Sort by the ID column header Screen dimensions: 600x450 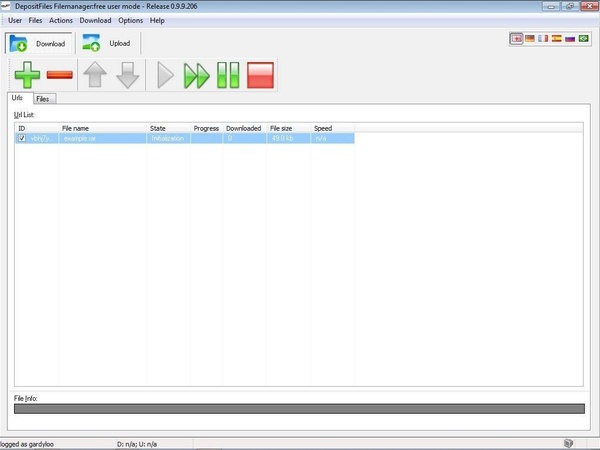tap(37, 128)
